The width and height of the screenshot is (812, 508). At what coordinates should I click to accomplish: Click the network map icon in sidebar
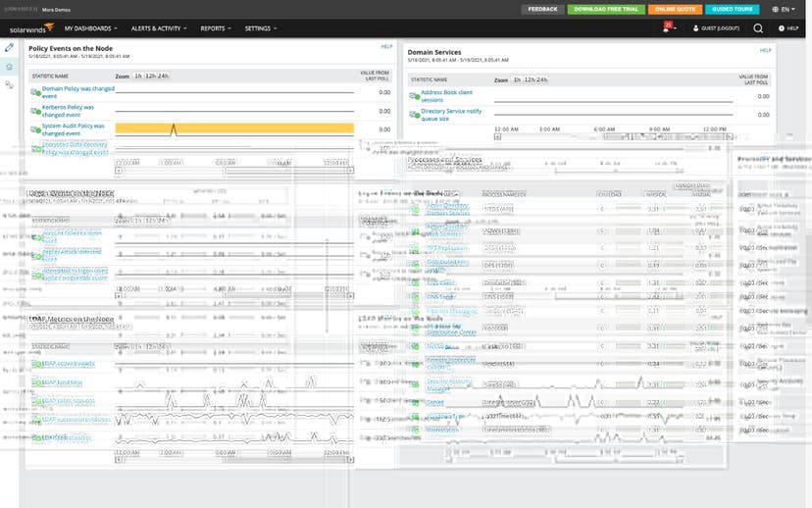(x=10, y=85)
